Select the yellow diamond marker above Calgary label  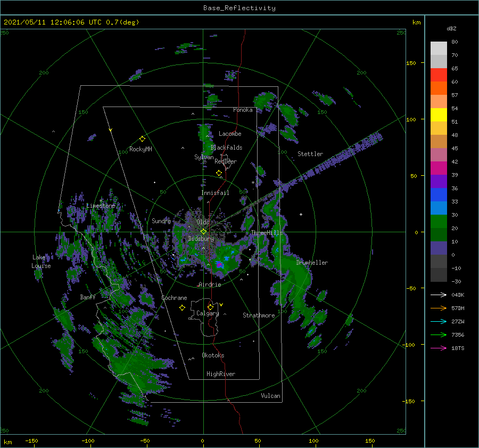pos(210,307)
